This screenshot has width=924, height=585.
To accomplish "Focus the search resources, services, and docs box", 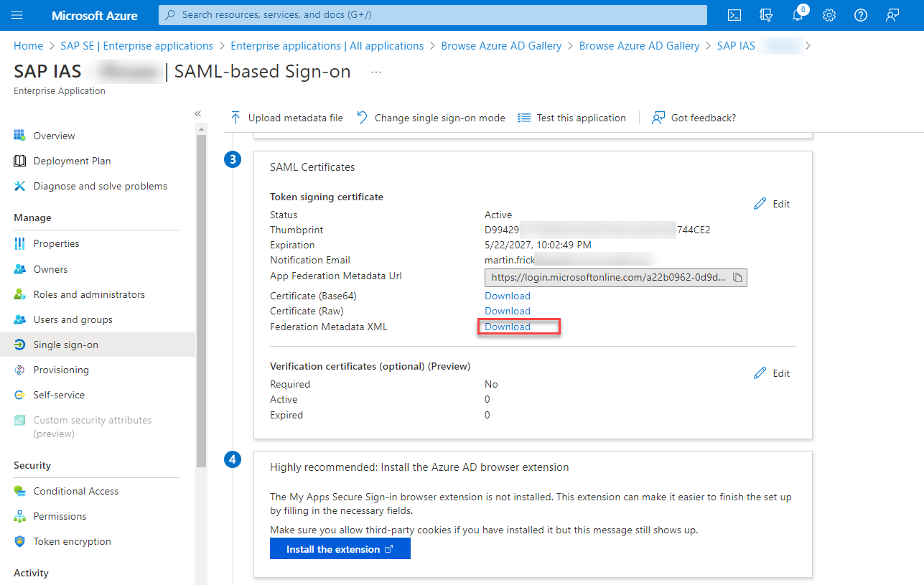I will [x=432, y=15].
